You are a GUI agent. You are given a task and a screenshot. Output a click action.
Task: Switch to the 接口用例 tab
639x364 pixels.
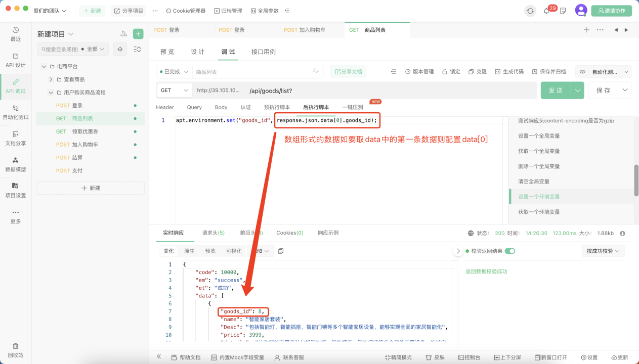[x=264, y=52]
